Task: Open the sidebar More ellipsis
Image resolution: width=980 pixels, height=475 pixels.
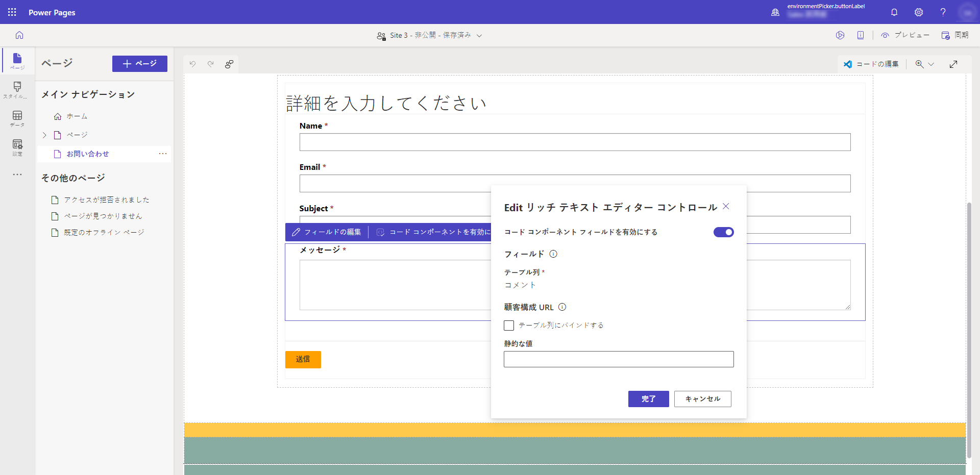Action: [17, 174]
